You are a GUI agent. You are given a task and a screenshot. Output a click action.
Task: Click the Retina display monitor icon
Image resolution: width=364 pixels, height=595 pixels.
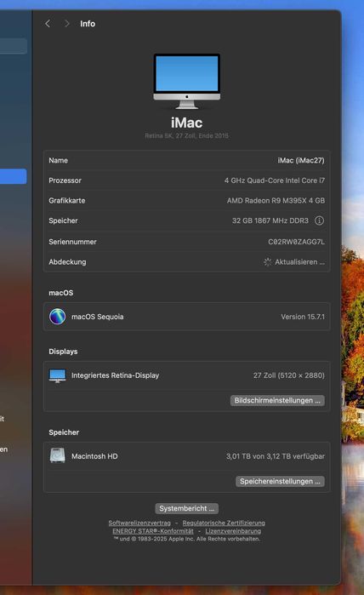57,375
